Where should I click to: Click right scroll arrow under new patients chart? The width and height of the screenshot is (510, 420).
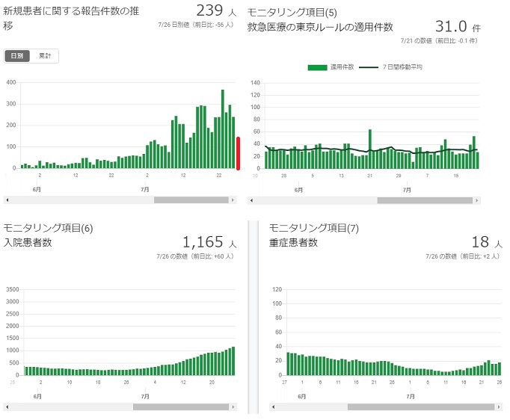point(233,200)
